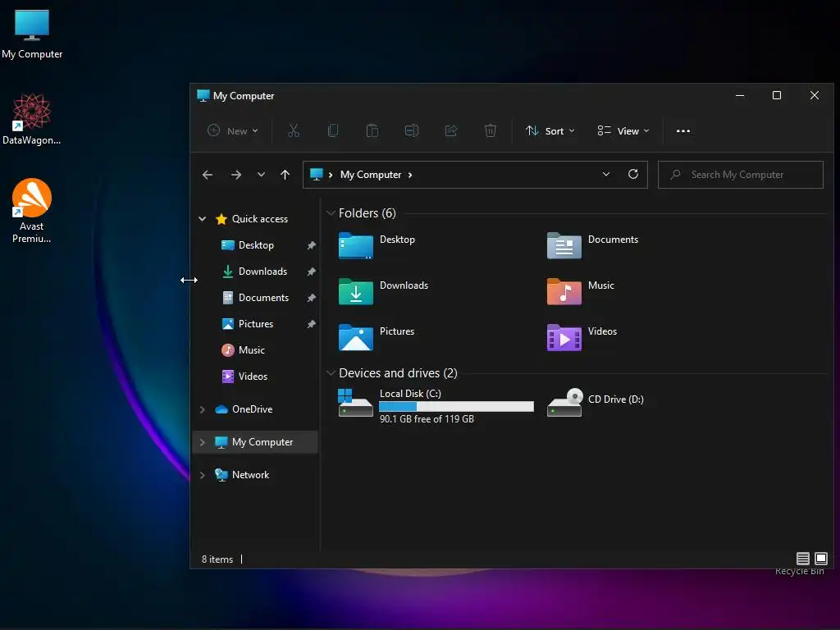Viewport: 840px width, 630px height.
Task: Open the View menu
Action: 623,130
